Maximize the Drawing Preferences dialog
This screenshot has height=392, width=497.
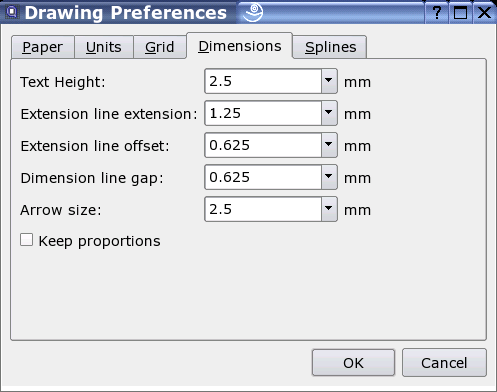point(460,13)
